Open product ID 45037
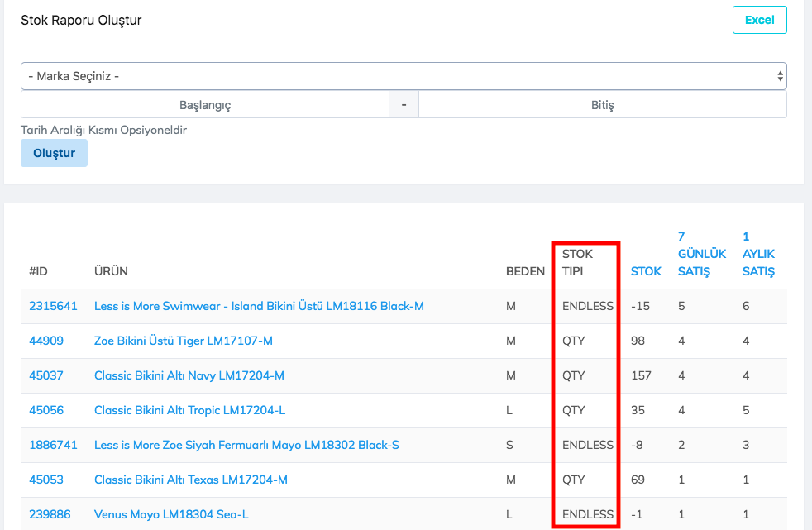This screenshot has width=812, height=530. click(x=46, y=375)
